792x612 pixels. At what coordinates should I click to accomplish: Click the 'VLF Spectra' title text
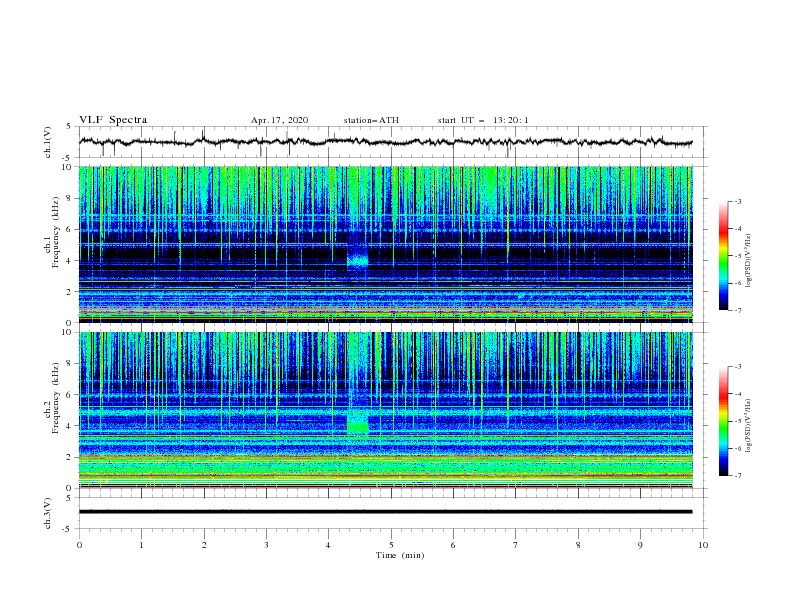(x=113, y=120)
